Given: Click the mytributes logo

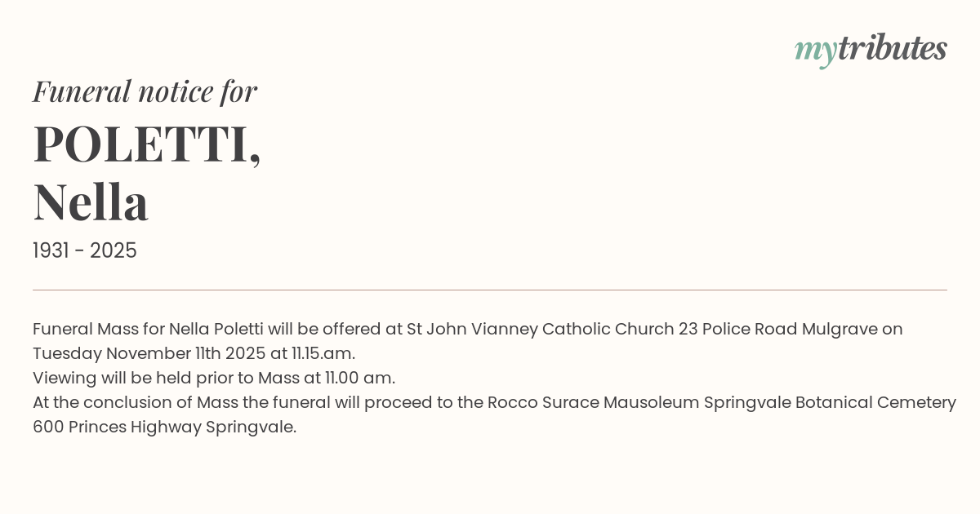Looking at the screenshot, I should [x=871, y=49].
